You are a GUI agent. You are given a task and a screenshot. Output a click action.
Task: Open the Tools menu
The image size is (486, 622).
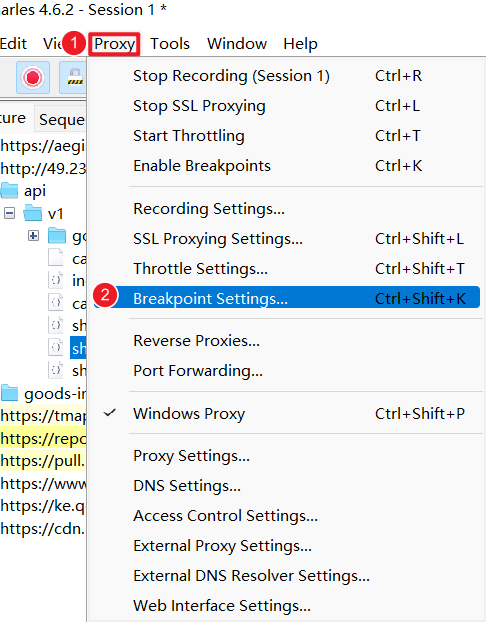pyautogui.click(x=170, y=44)
